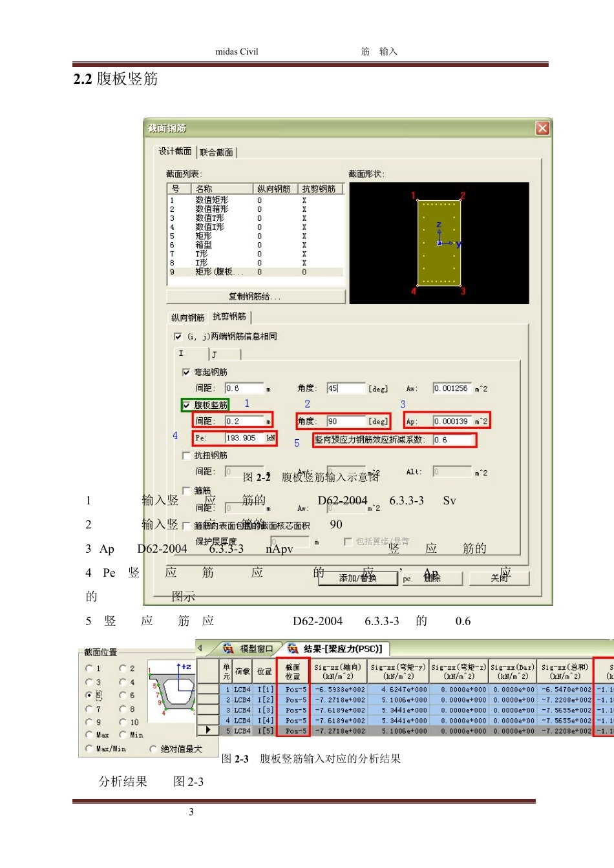Click the section shape preview image
This screenshot has height=868, width=614.
pos(439,243)
